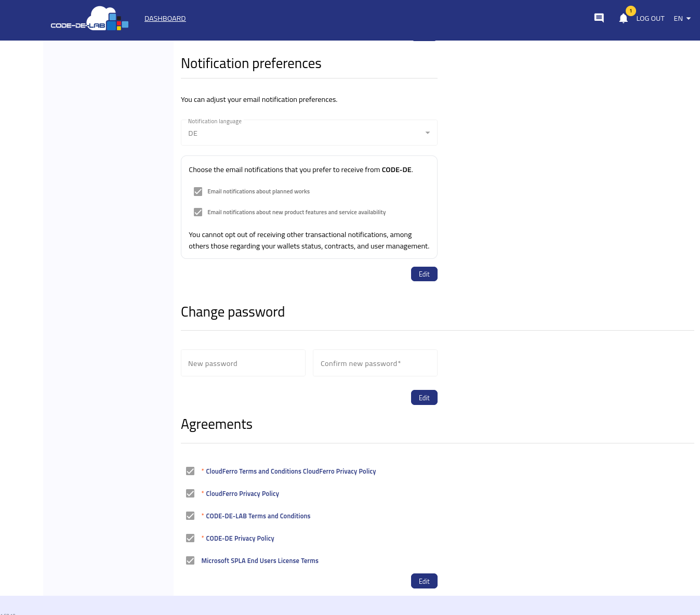The image size is (700, 615).
Task: Open Microsoft SPLA End Users License Terms
Action: [260, 561]
